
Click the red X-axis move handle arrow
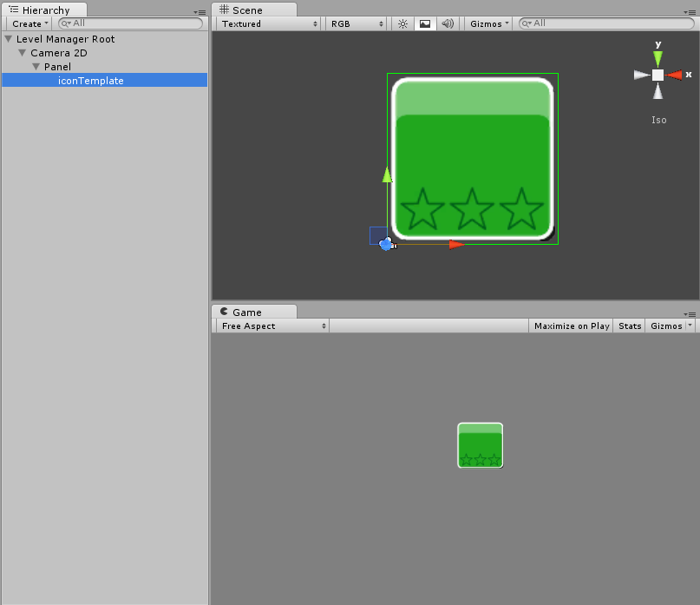click(x=456, y=245)
